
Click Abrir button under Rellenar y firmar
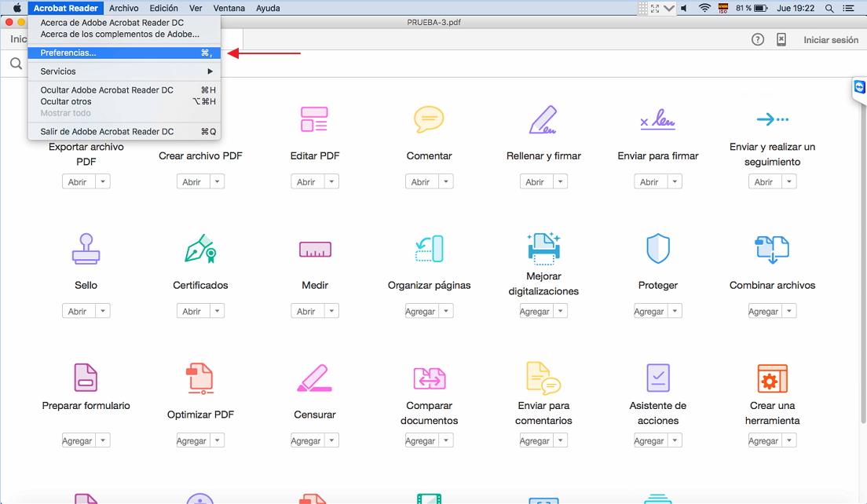tap(534, 181)
